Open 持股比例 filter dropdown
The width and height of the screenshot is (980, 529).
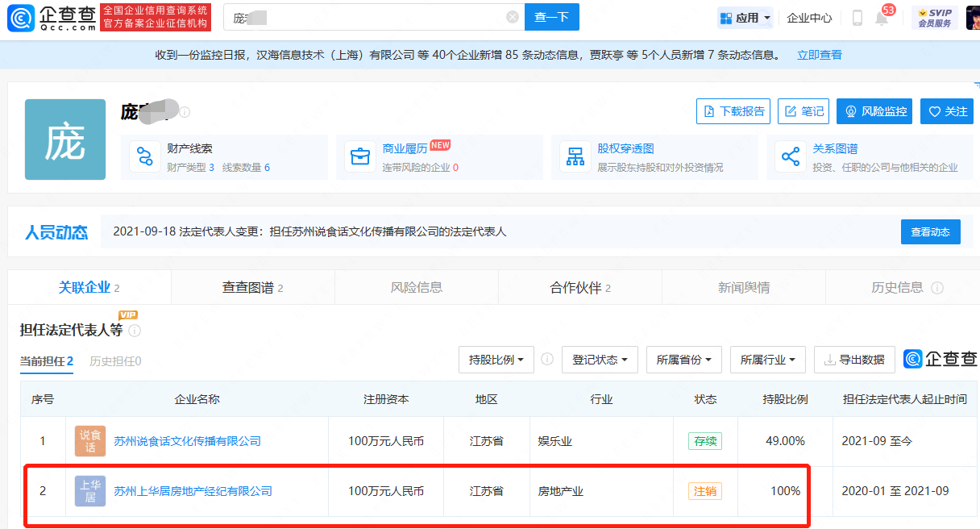click(496, 360)
